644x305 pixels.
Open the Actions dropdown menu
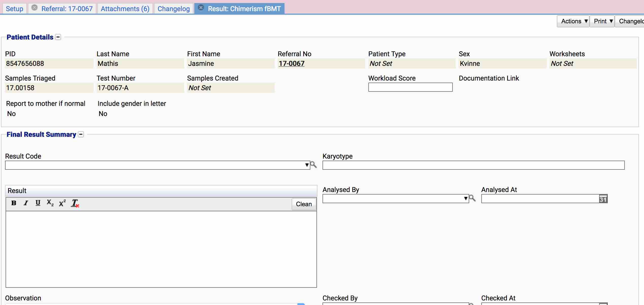(x=573, y=21)
